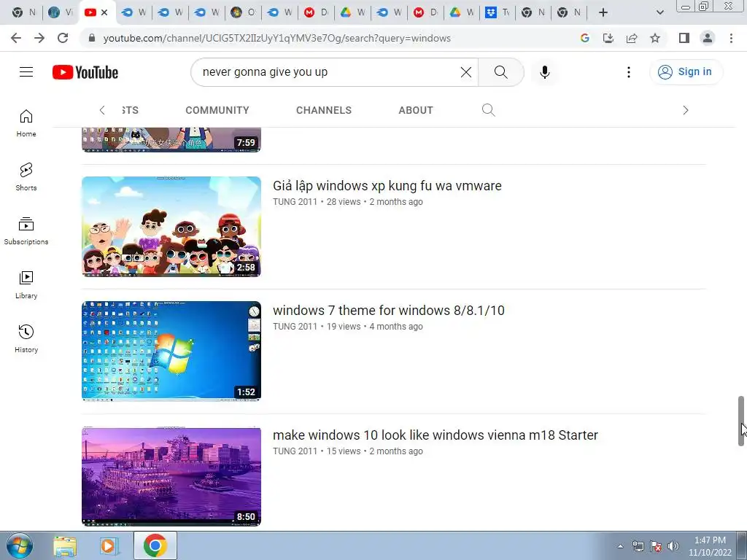This screenshot has height=560, width=747.
Task: Go to the YouTube logo home link
Action: tap(85, 72)
